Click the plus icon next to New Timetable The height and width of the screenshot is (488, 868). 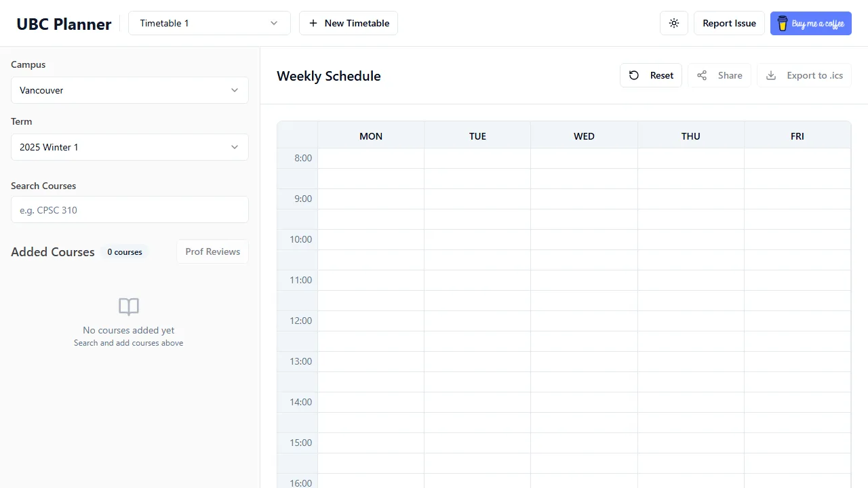click(313, 22)
